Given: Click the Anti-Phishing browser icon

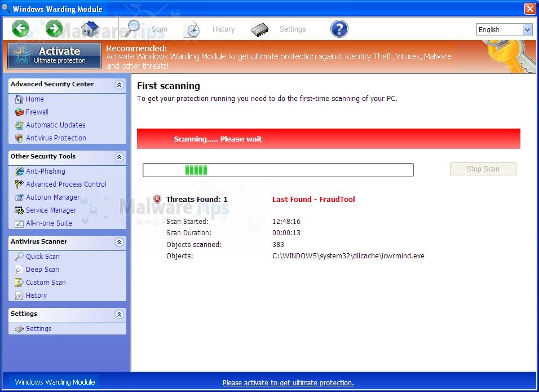Looking at the screenshot, I should [x=19, y=171].
